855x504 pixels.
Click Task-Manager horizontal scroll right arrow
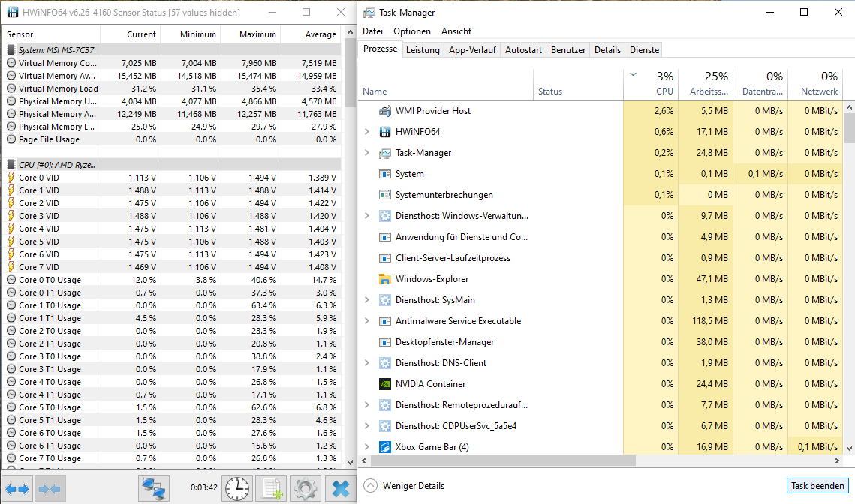(837, 461)
